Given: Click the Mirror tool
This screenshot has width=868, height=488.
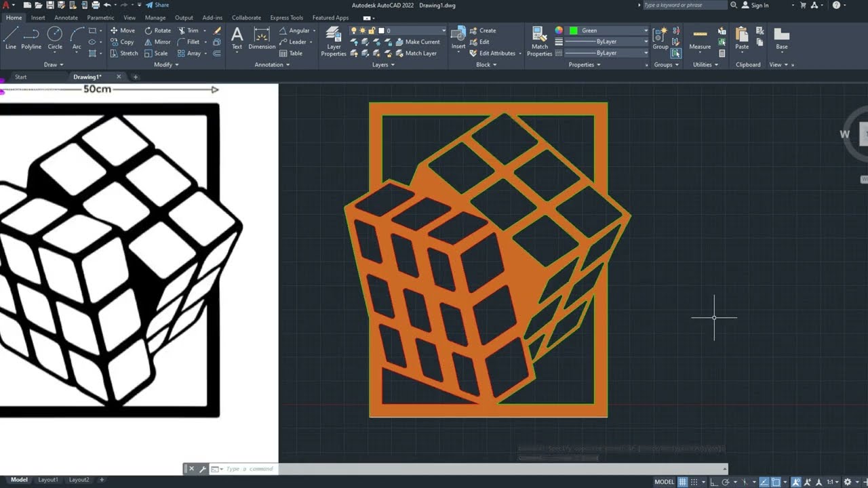Looking at the screenshot, I should pos(157,42).
